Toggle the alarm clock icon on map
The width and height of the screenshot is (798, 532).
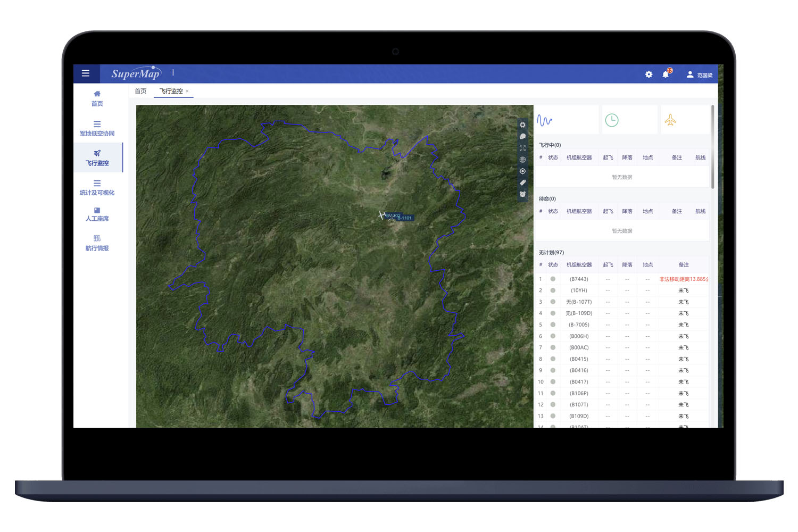pyautogui.click(x=522, y=194)
